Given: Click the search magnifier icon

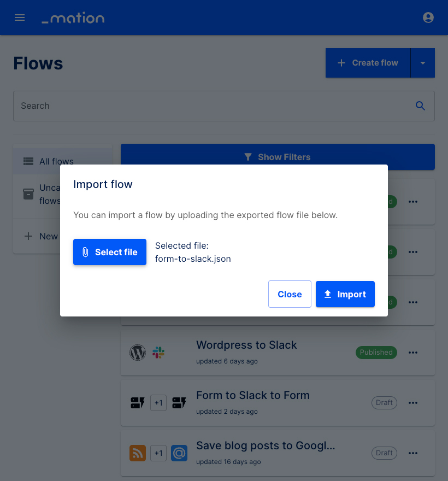Looking at the screenshot, I should point(420,105).
